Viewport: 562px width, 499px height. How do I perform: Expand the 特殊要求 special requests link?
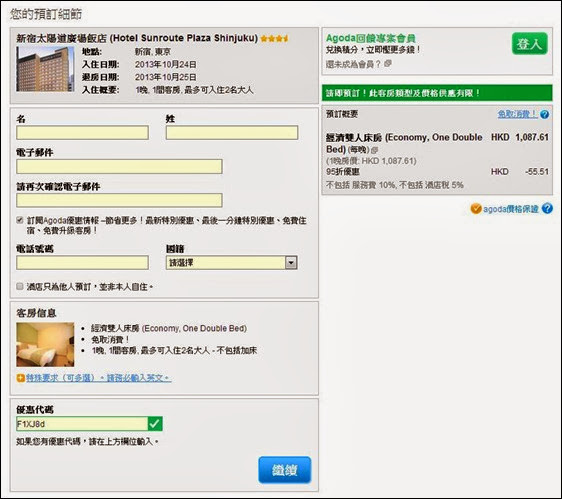(x=99, y=378)
